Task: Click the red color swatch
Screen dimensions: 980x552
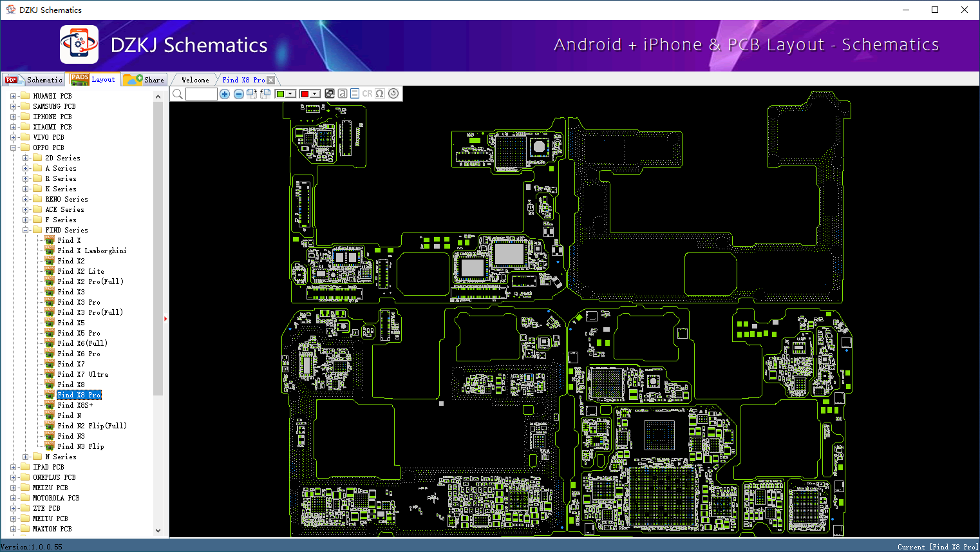Action: pos(305,94)
